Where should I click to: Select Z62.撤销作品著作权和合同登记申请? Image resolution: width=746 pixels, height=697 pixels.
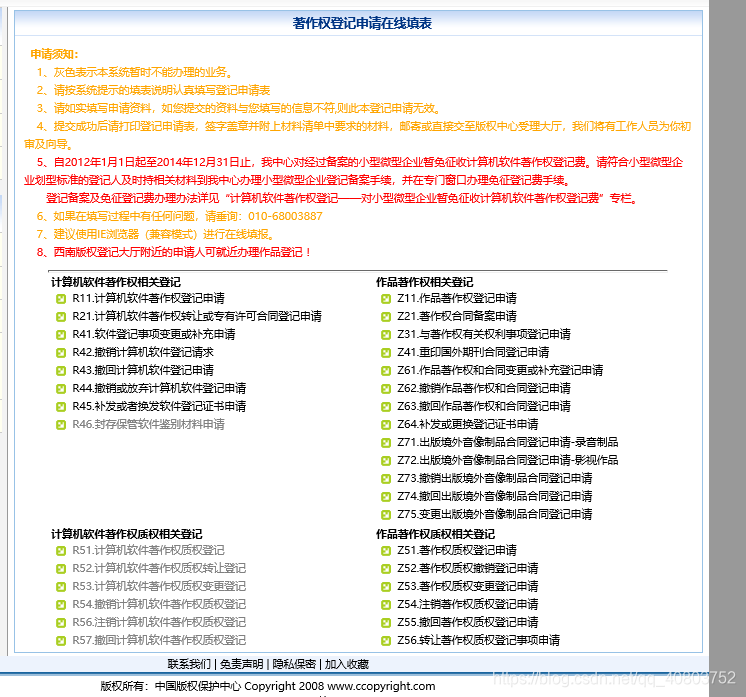click(x=484, y=389)
